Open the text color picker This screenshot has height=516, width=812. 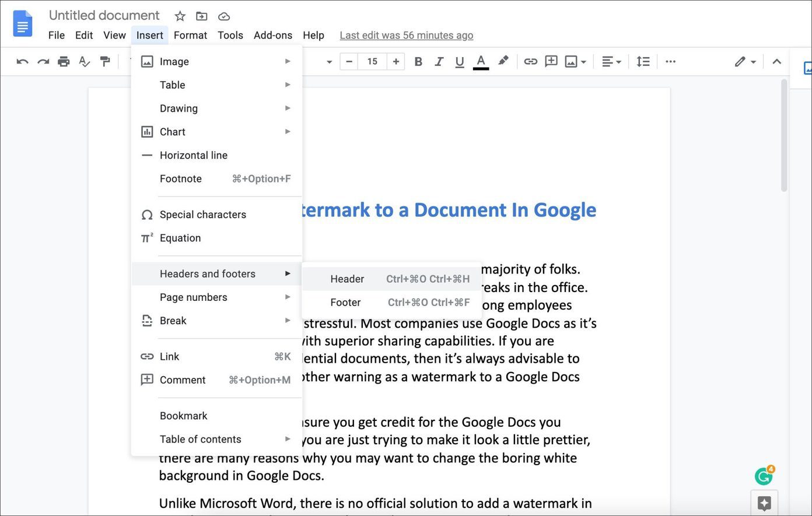point(481,61)
